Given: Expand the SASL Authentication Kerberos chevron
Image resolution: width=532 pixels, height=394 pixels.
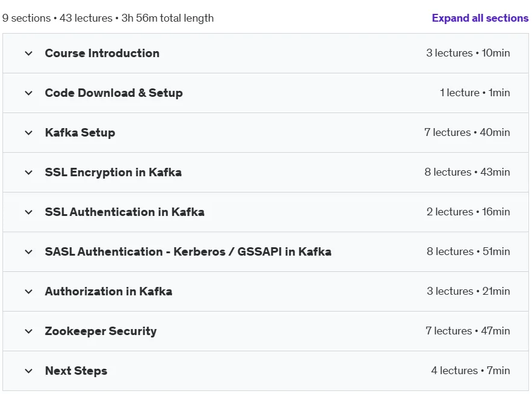Looking at the screenshot, I should coord(29,252).
